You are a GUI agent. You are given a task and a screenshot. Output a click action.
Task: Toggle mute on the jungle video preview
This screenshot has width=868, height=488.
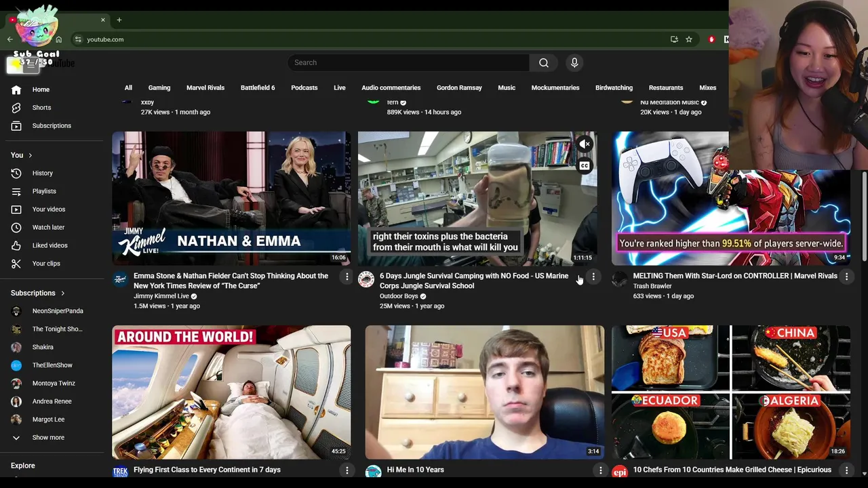[x=585, y=144]
